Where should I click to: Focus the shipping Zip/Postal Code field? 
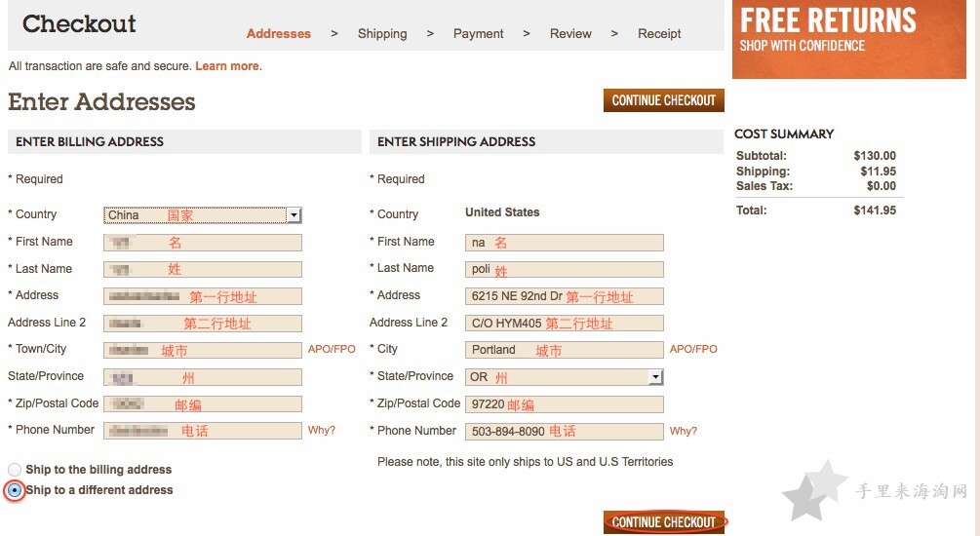click(565, 404)
